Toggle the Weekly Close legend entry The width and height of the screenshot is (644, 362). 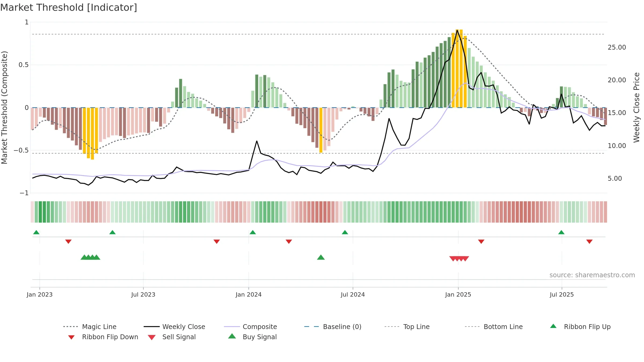[174, 327]
